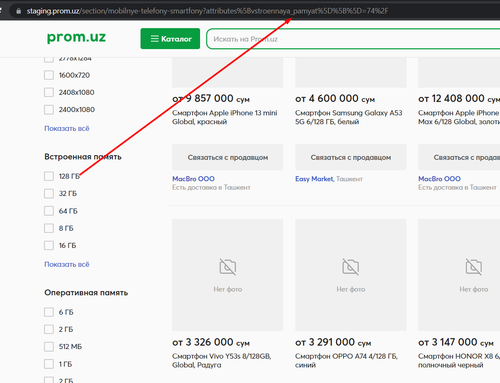Focus the Искать на Prom.uz search field
The image size is (500, 383).
coord(353,39)
